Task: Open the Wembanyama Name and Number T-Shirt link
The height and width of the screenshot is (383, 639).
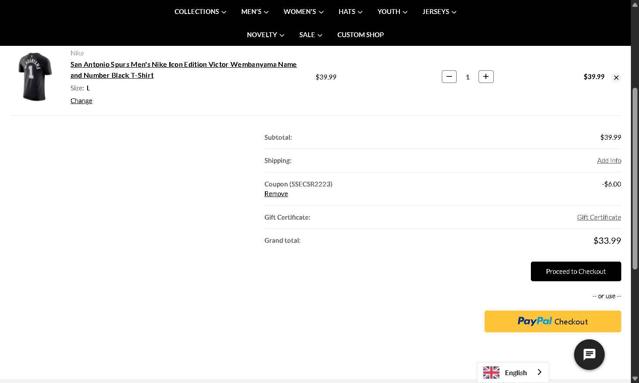Action: (x=183, y=70)
